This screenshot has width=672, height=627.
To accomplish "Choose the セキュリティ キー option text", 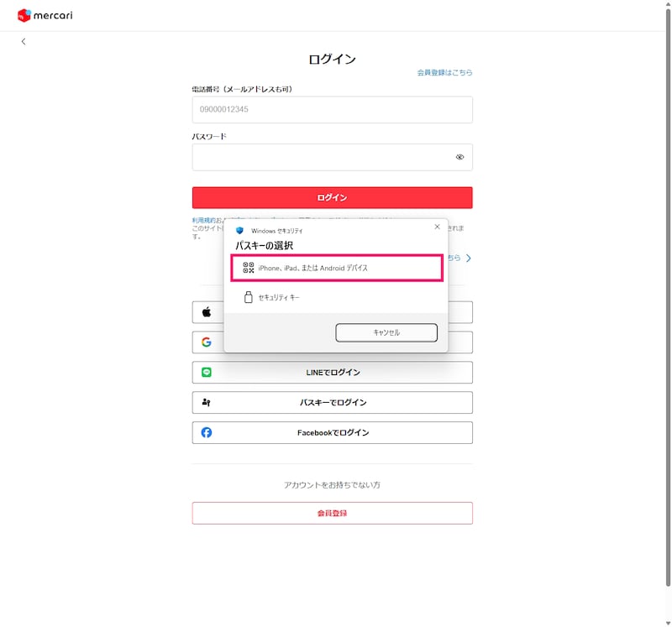I will click(279, 297).
